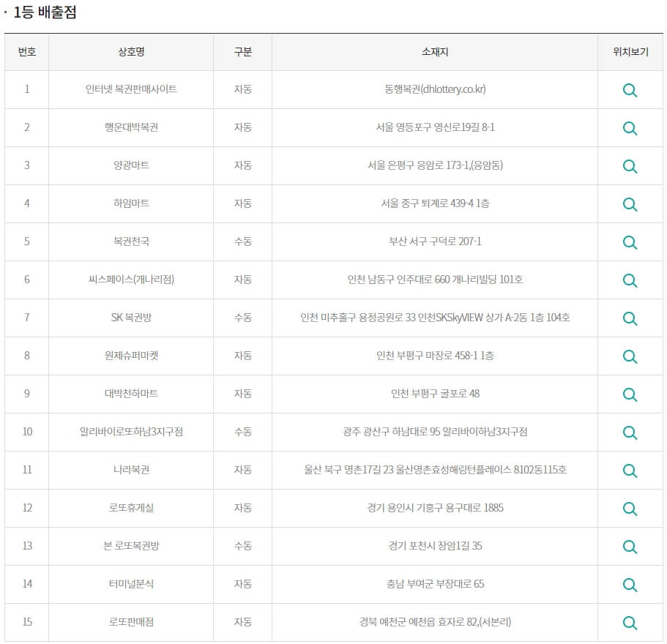The width and height of the screenshot is (667, 644).
Task: Click magnifier icon for 행운대박복권 row
Action: 630,128
